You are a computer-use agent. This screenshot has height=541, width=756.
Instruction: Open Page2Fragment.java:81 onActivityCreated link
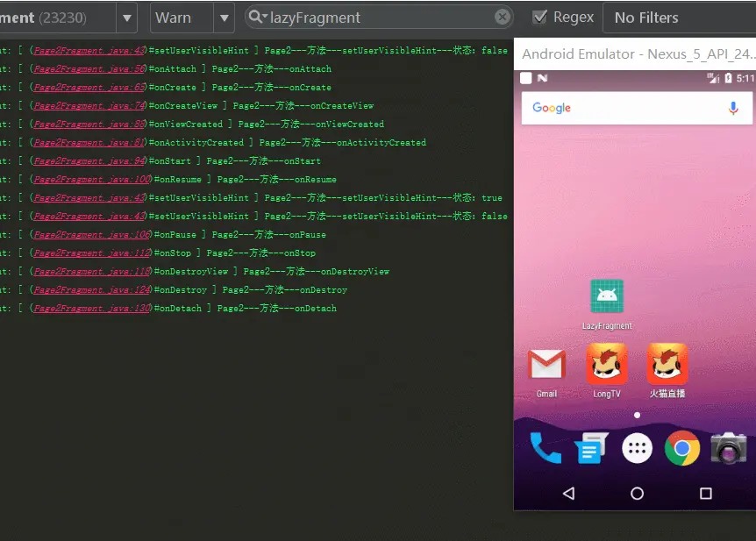pyautogui.click(x=89, y=142)
